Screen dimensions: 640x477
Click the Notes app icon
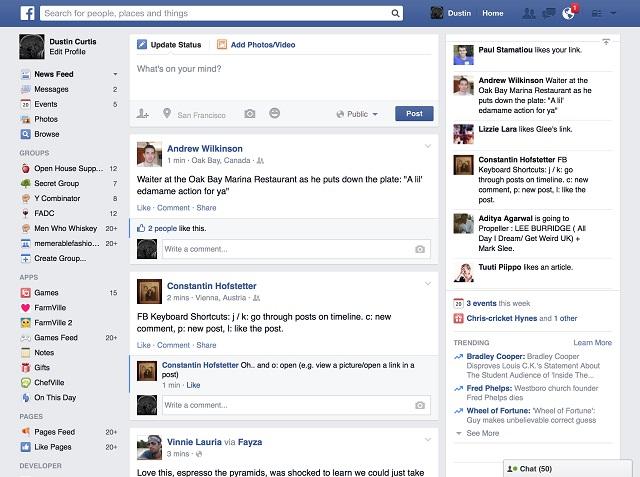[x=25, y=353]
